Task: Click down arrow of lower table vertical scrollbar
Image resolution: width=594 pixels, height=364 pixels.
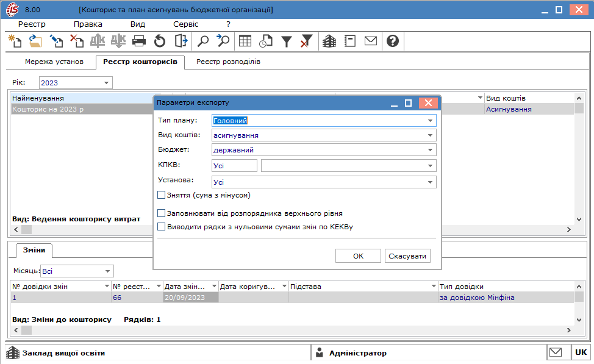Action: click(579, 319)
